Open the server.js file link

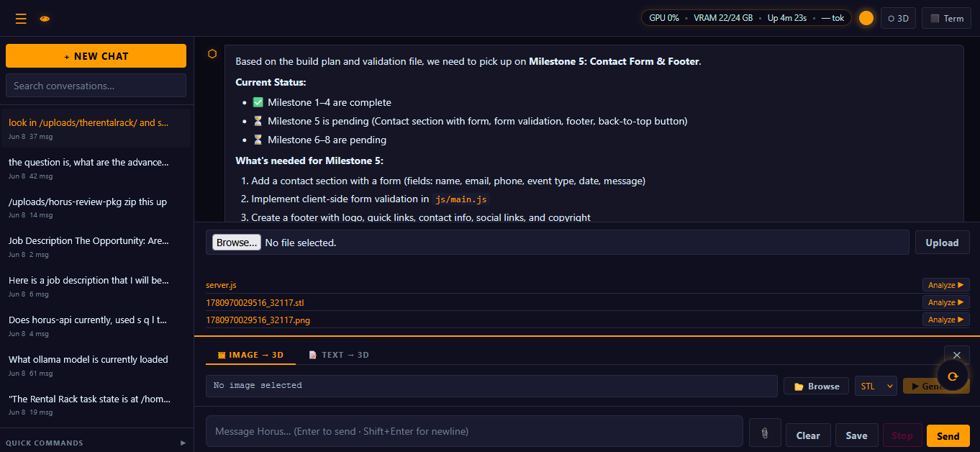[221, 285]
